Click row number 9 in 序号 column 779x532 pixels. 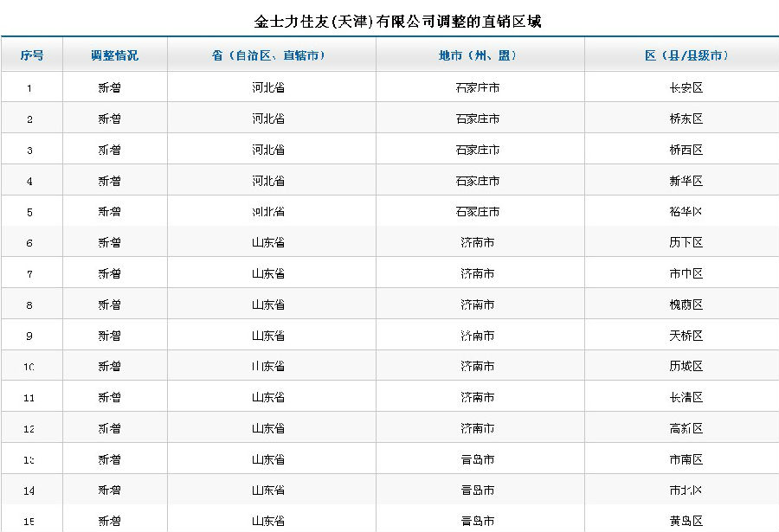[29, 336]
